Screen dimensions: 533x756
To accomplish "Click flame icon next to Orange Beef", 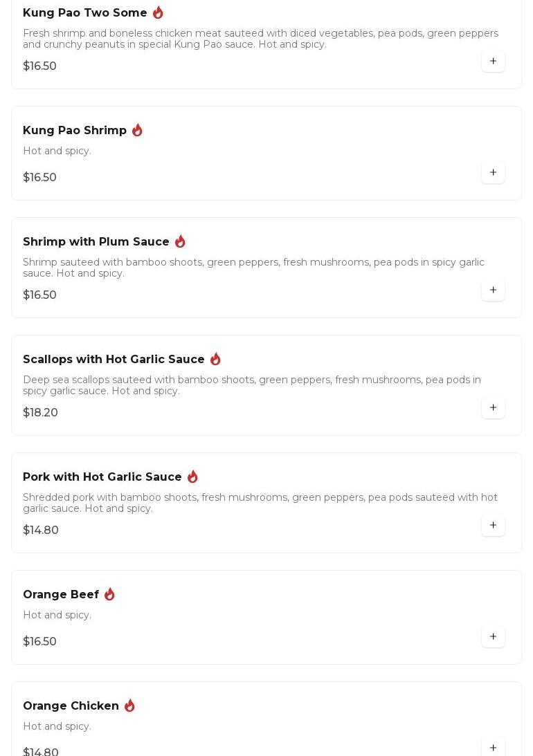I will 109,594.
